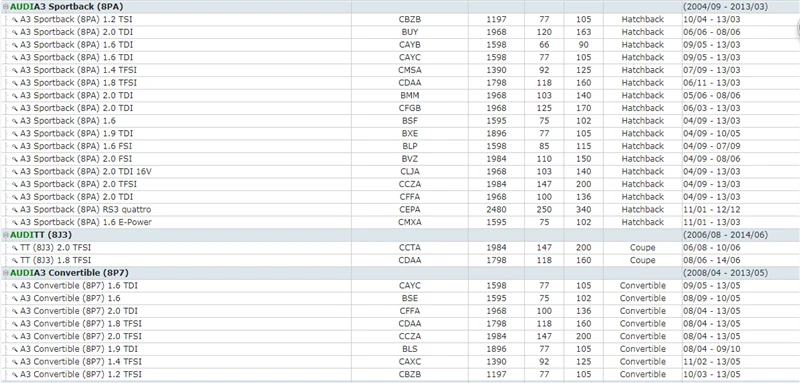Image resolution: width=800 pixels, height=383 pixels.
Task: Click the row icon for Sportback engine BMM
Action: 15,96
